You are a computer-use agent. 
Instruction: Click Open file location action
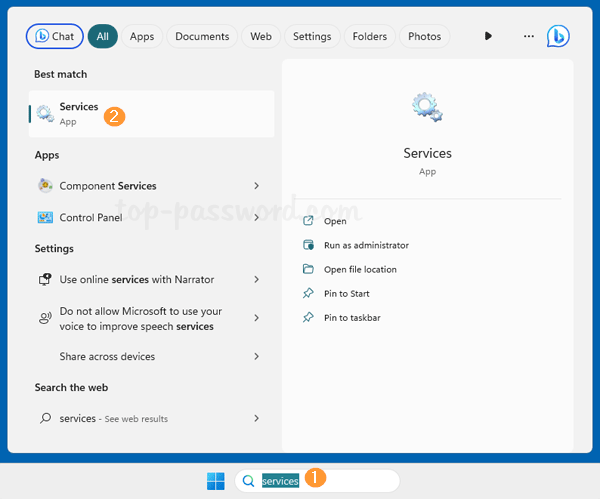coord(359,269)
